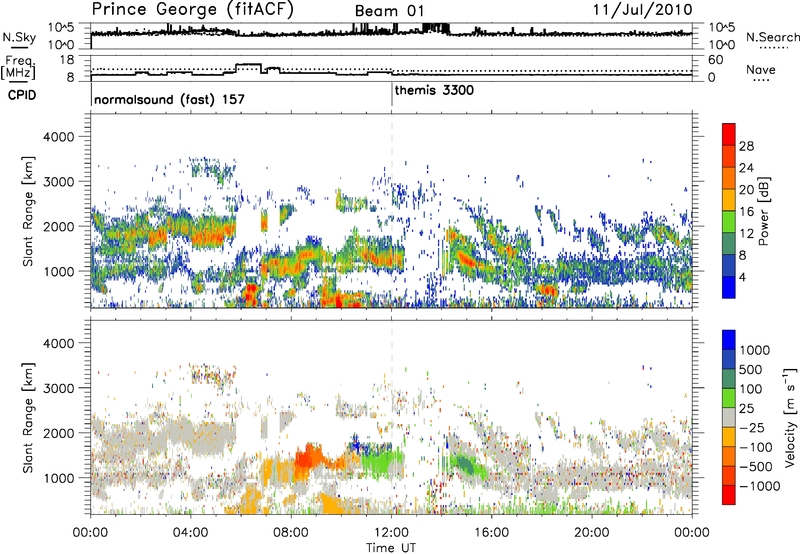Screen dimensions: 800x554
Task: Click the "-500" velocity colorbar value
Action: click(x=755, y=467)
